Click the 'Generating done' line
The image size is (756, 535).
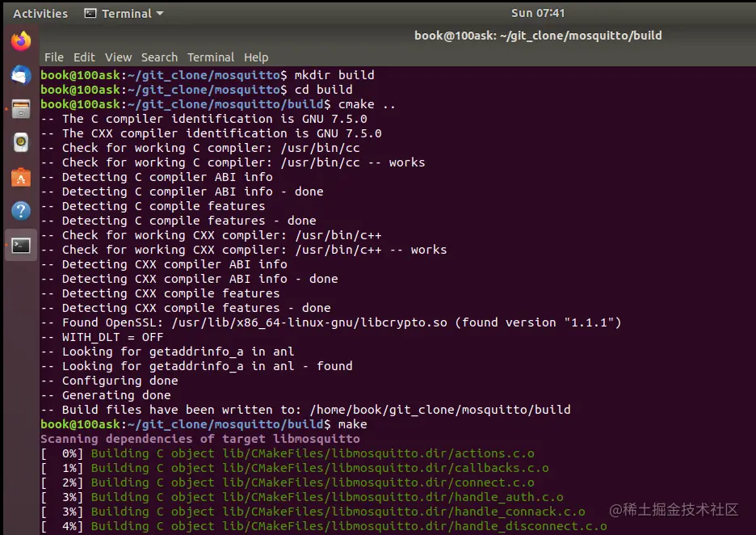106,395
